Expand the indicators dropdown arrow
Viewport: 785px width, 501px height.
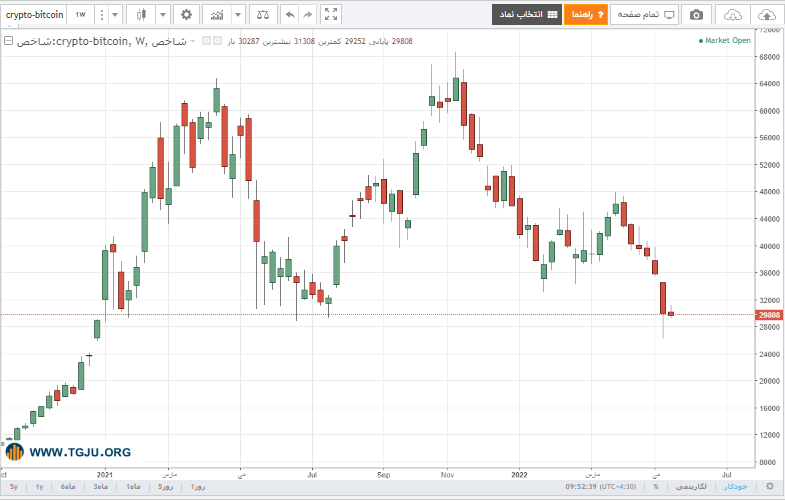click(238, 15)
